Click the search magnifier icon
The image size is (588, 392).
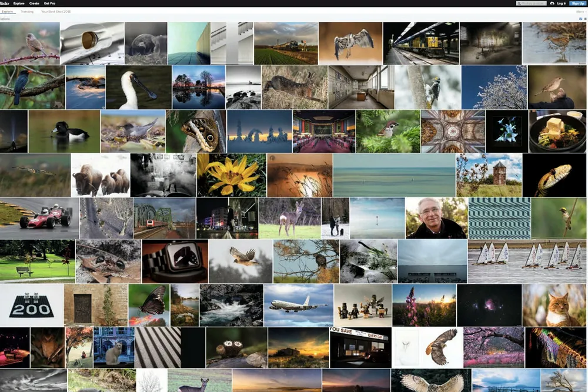[x=519, y=4]
